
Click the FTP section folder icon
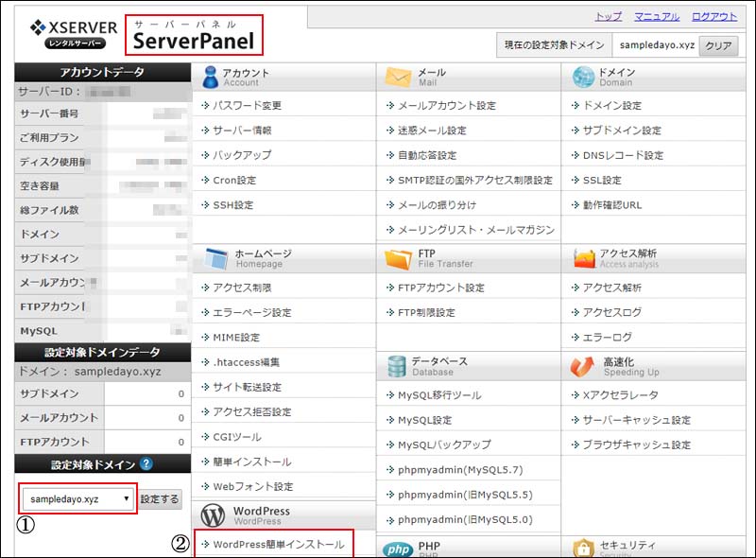[x=398, y=259]
